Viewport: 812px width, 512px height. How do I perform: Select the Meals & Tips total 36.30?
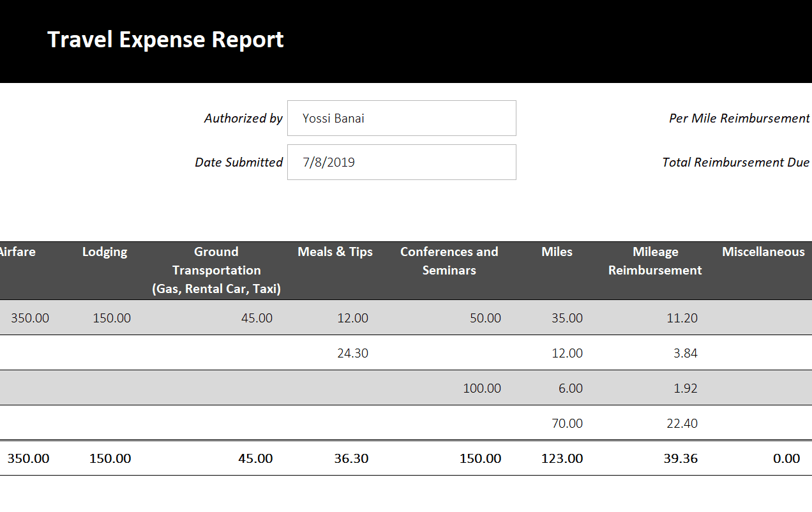(352, 458)
